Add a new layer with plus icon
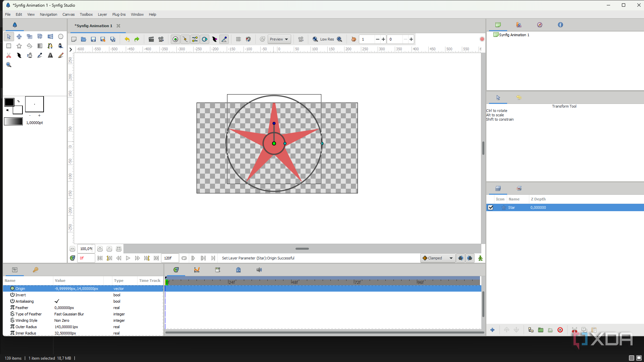 (x=492, y=330)
